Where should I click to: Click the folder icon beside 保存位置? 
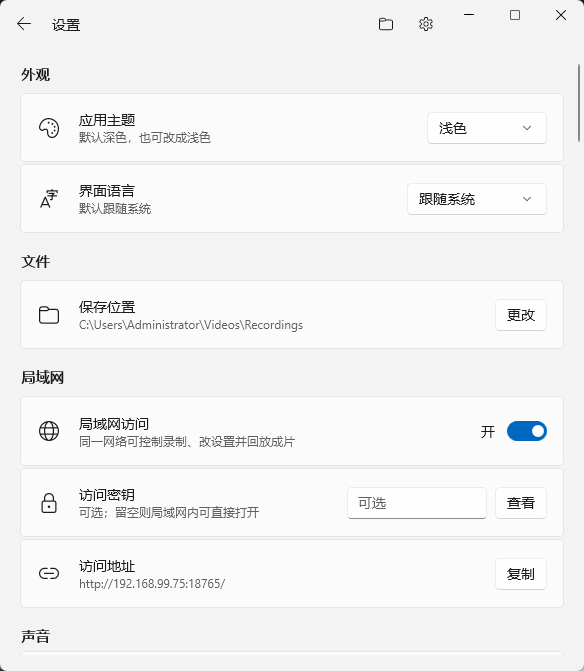[x=49, y=315]
